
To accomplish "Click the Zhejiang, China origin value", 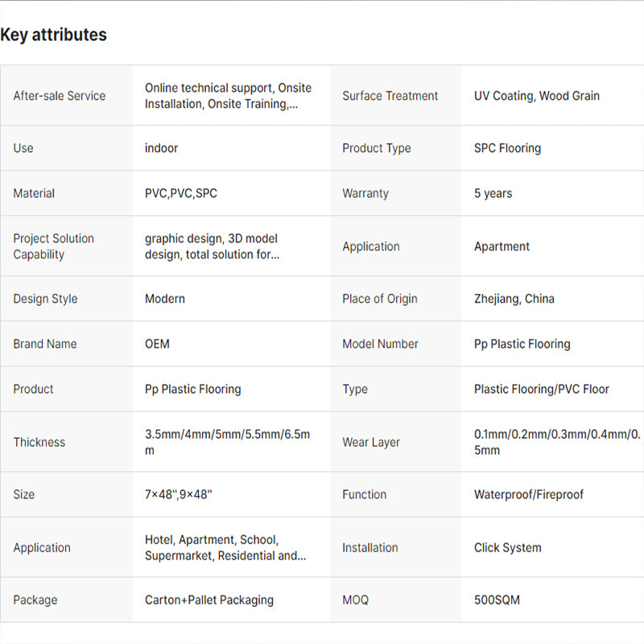I will click(514, 299).
